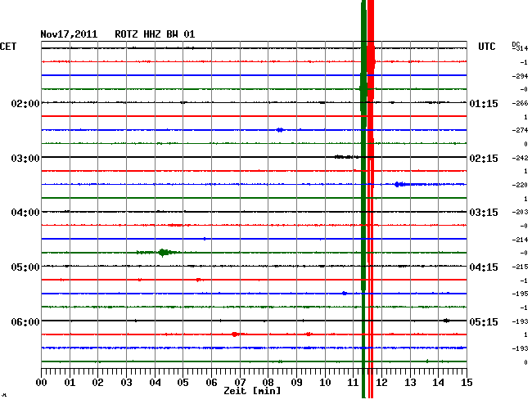Image resolution: width=532 pixels, height=404 pixels.
Task: Click the blue event blip past minute 08
Action: pyautogui.click(x=280, y=130)
